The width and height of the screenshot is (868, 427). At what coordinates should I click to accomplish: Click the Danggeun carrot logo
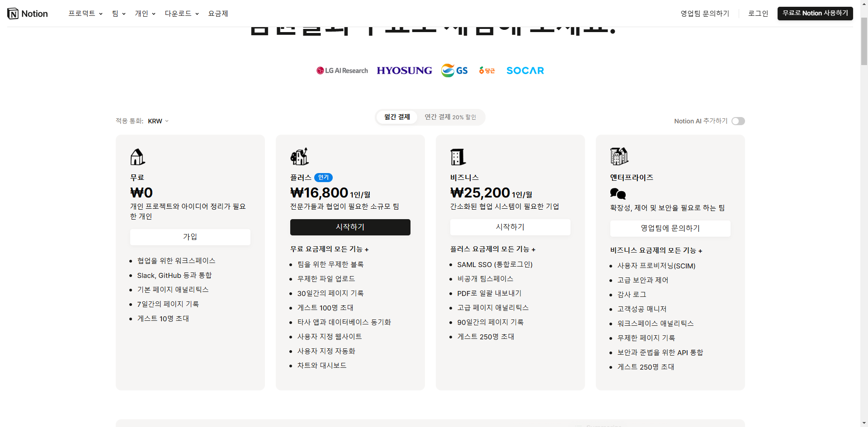487,70
